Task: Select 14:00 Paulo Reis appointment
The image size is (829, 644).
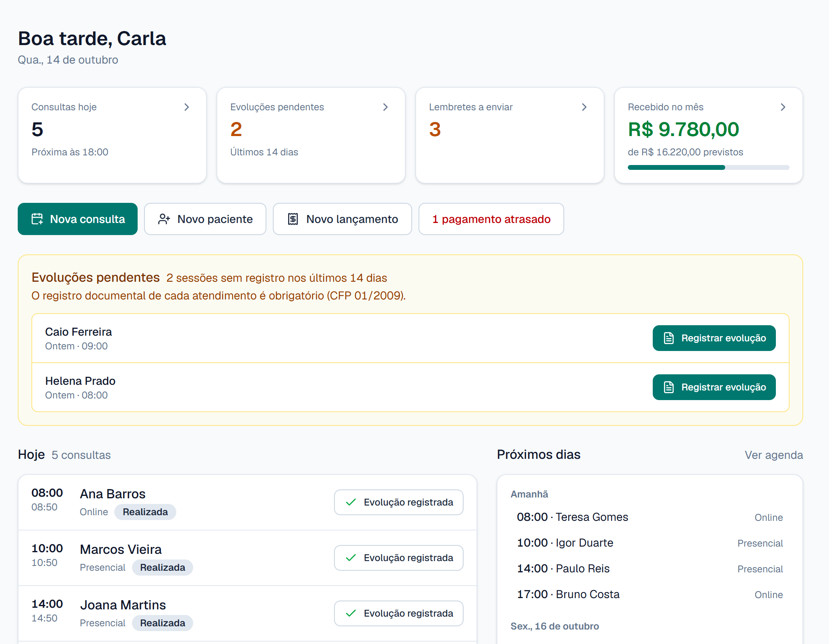Action: point(650,569)
